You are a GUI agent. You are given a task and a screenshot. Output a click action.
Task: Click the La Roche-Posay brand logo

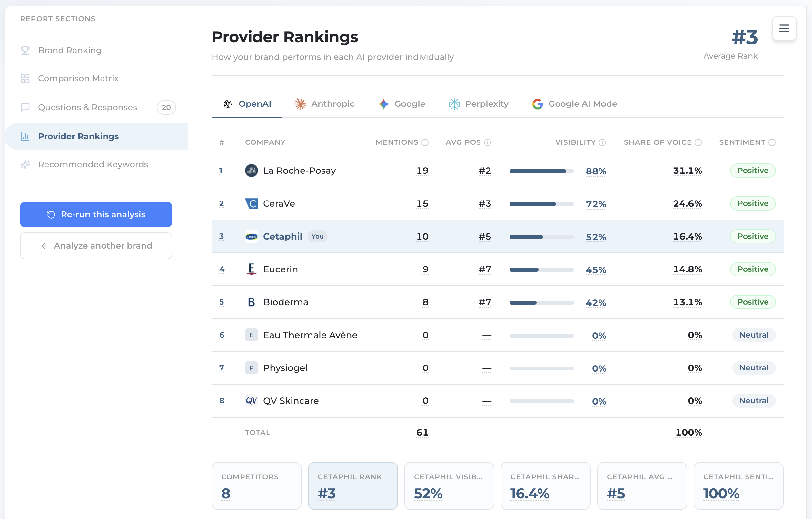click(251, 171)
